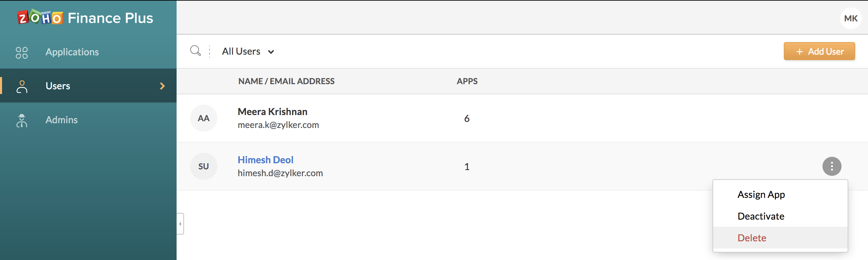Viewport: 868px width, 260px height.
Task: Open the All Users filter dropdown
Action: [248, 52]
